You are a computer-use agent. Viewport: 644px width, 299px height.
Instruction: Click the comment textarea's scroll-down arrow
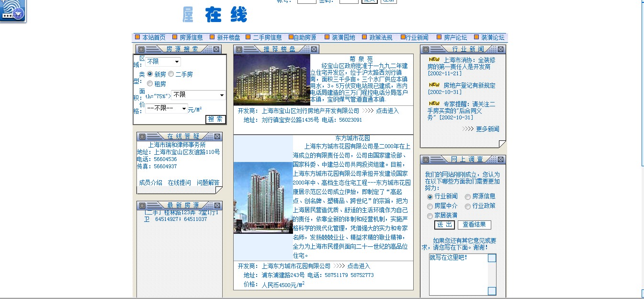[x=492, y=291]
